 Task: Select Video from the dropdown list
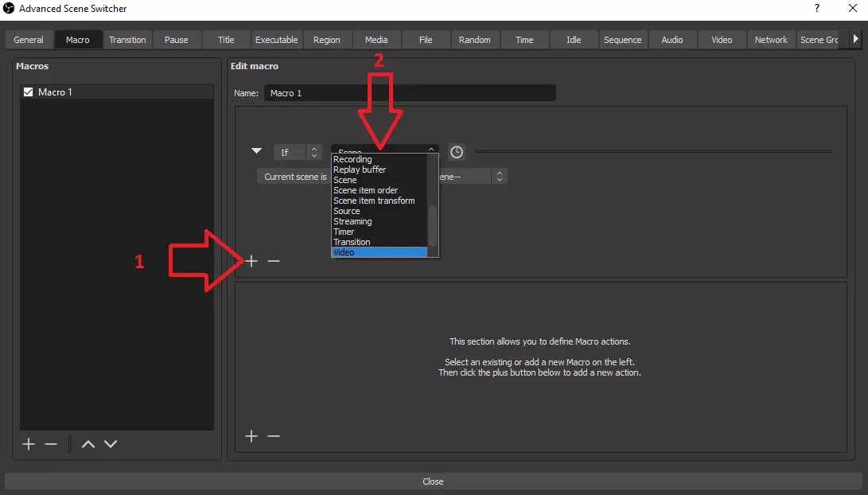[x=379, y=252]
